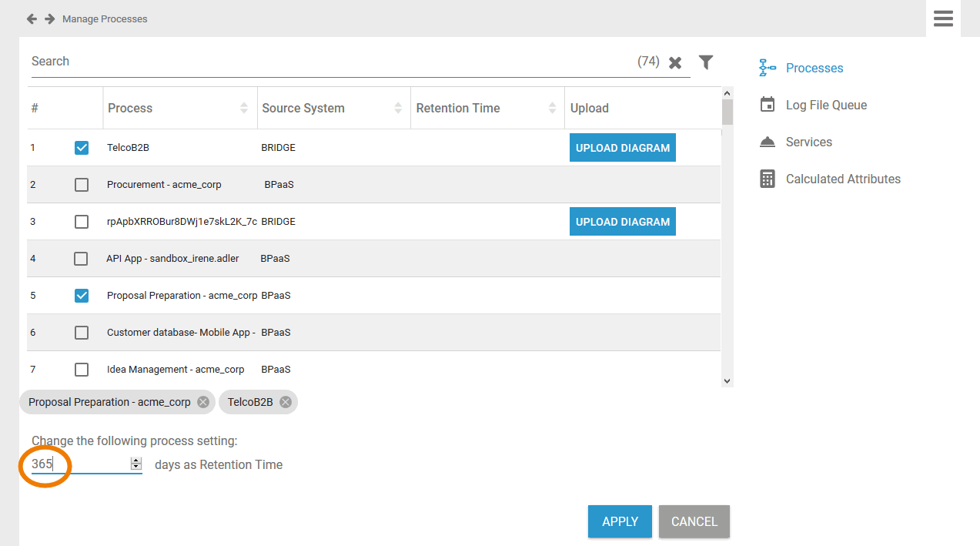
Task: Uncheck the TelcoB2B process checkbox
Action: [82, 148]
